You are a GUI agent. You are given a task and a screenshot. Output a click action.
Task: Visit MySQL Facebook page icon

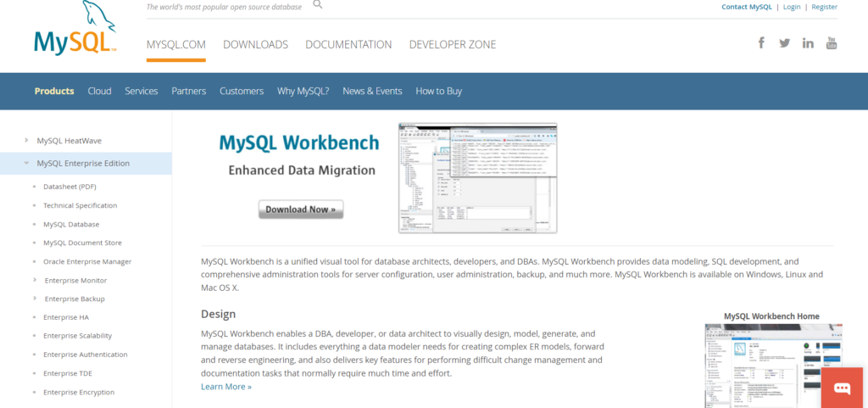[762, 42]
